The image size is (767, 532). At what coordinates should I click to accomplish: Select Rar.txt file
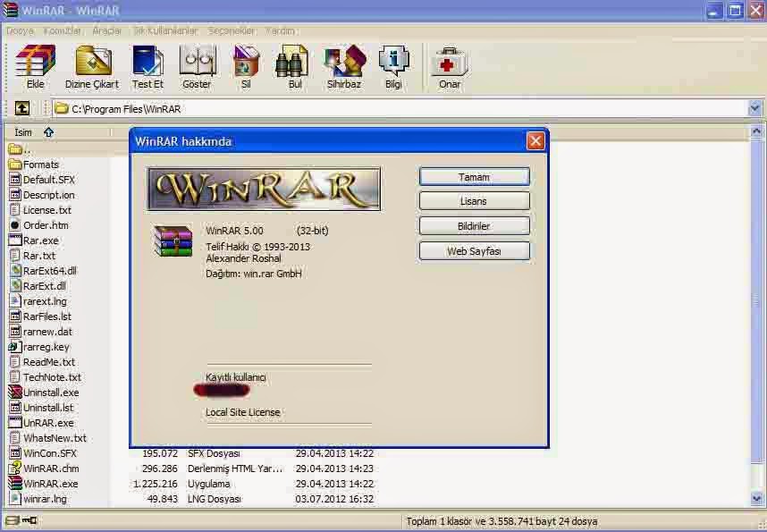(x=32, y=256)
